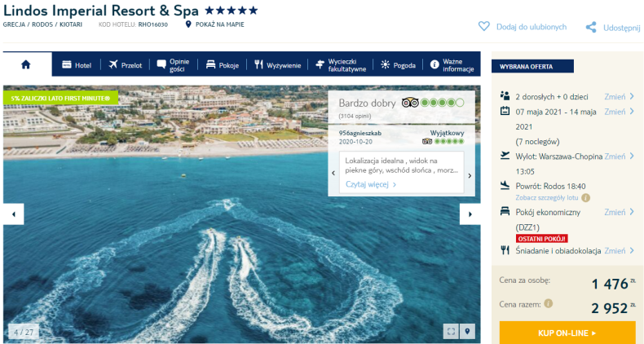This screenshot has height=344, width=644.
Task: Click the calendar dates icon
Action: click(505, 111)
